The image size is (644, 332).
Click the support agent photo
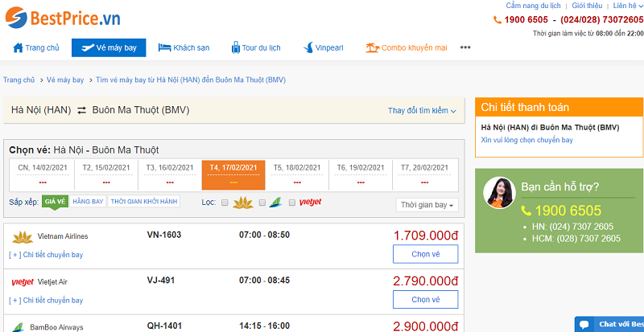pos(499,192)
